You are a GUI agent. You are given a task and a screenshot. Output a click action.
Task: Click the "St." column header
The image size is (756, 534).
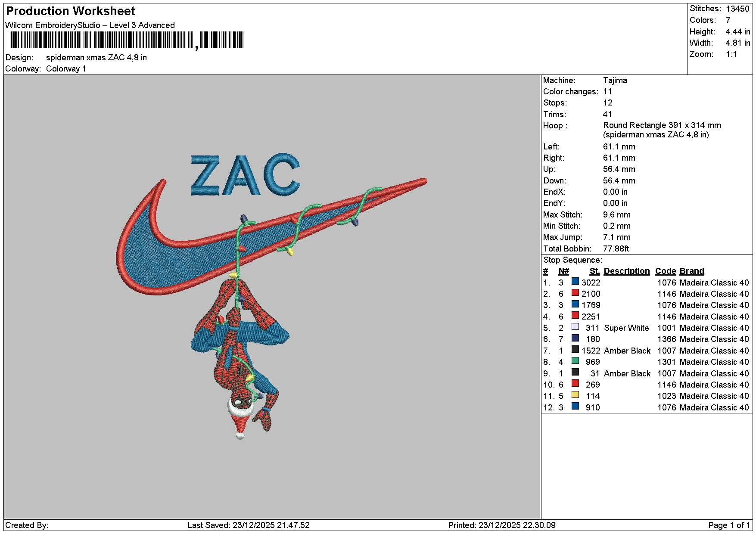pos(595,271)
